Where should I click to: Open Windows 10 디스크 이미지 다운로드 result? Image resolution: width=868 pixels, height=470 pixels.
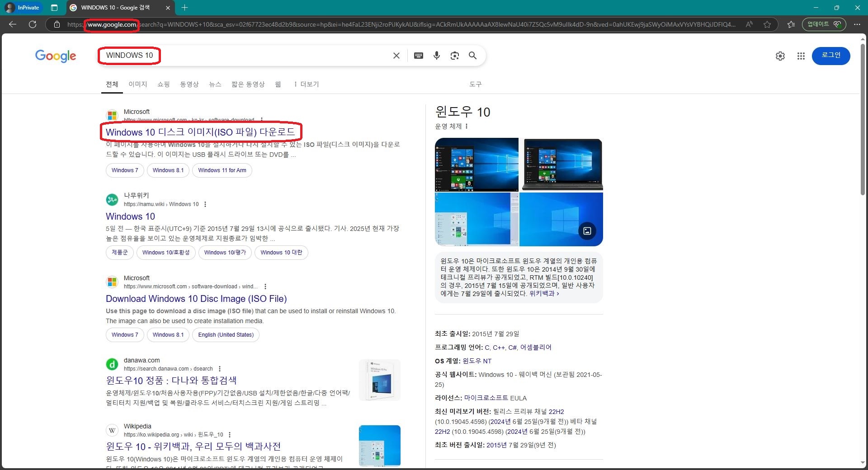point(200,132)
